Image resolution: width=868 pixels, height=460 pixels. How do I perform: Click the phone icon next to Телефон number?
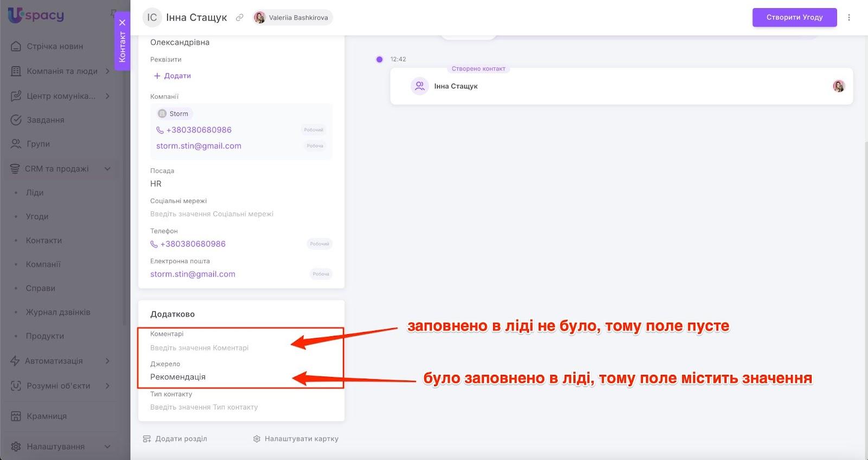(154, 244)
